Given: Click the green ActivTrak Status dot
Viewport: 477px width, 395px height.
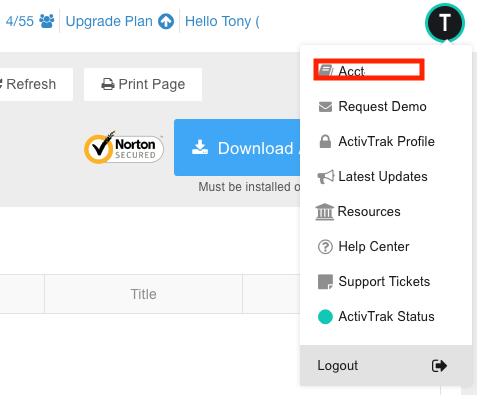Looking at the screenshot, I should click(x=325, y=317).
